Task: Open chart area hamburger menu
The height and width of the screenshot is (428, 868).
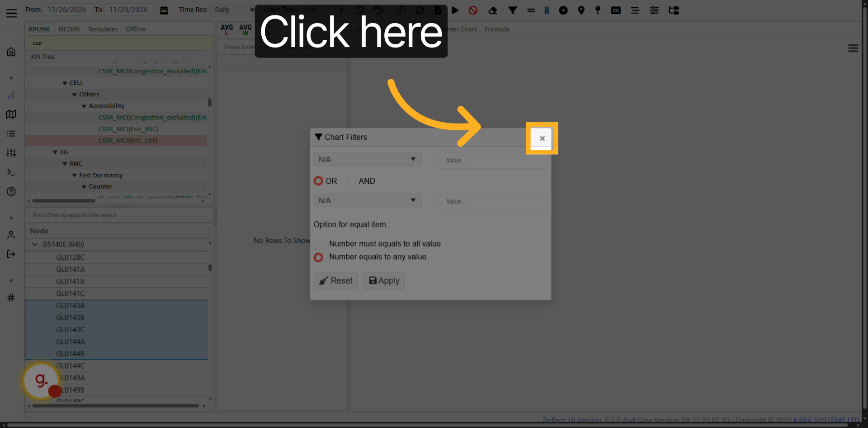Action: pyautogui.click(x=853, y=48)
